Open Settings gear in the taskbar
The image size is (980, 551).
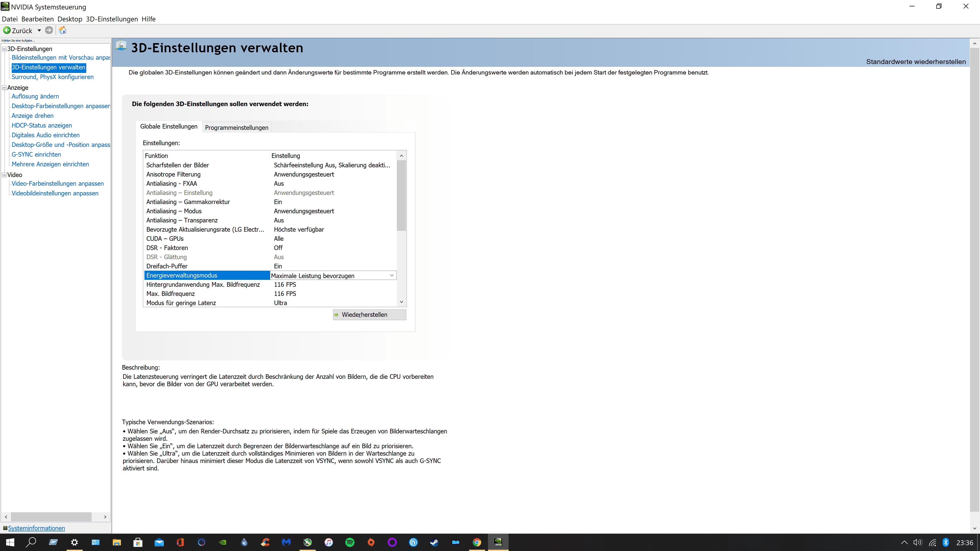pyautogui.click(x=75, y=542)
